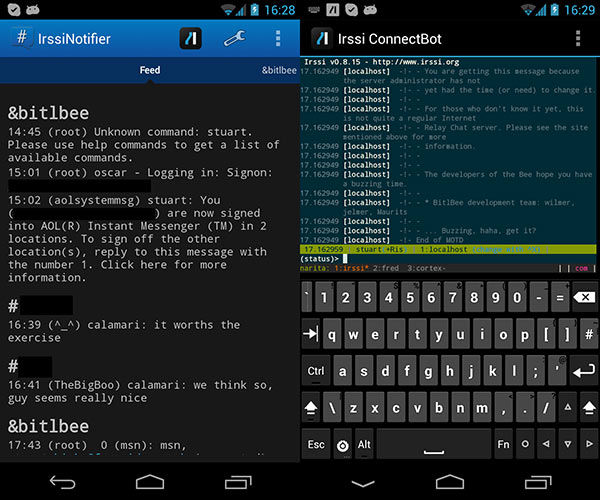This screenshot has width=600, height=500.
Task: Tap the '2:fred' screen window entry
Action: pyautogui.click(x=386, y=268)
